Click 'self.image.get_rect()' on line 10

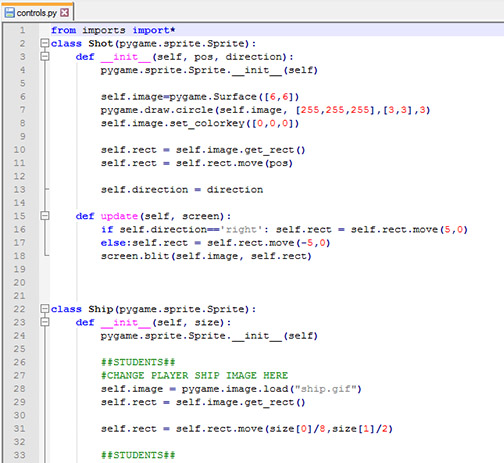(241, 150)
